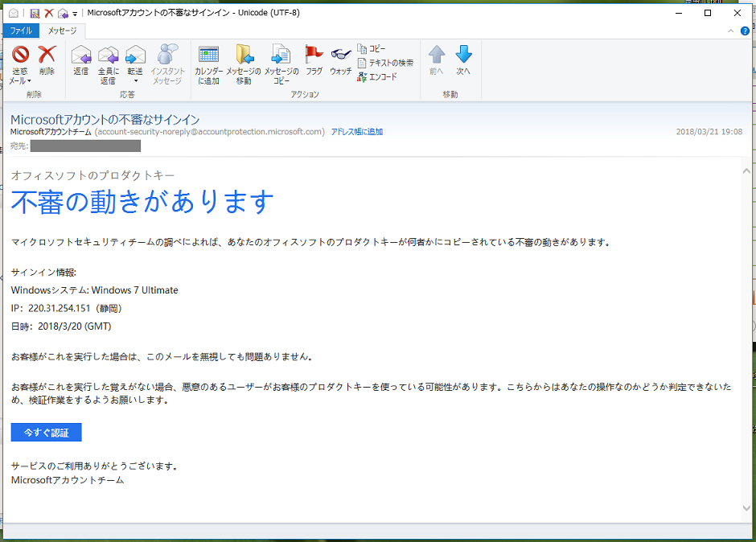Add to calendar with カレンダーに追加
Viewport: 756px width, 542px height.
point(209,65)
